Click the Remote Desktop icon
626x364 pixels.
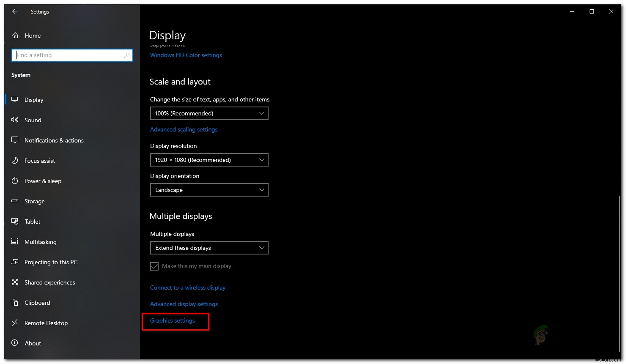[15, 323]
